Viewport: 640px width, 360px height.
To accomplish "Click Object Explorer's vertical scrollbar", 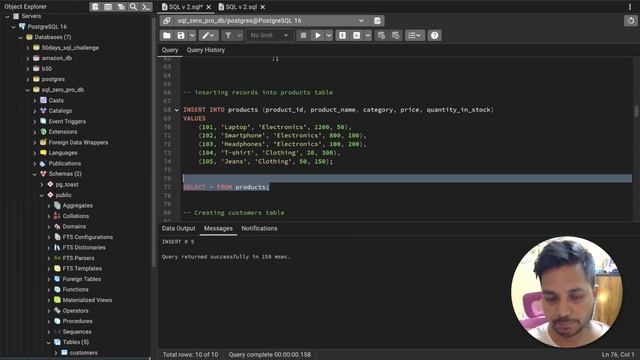I will point(154,143).
